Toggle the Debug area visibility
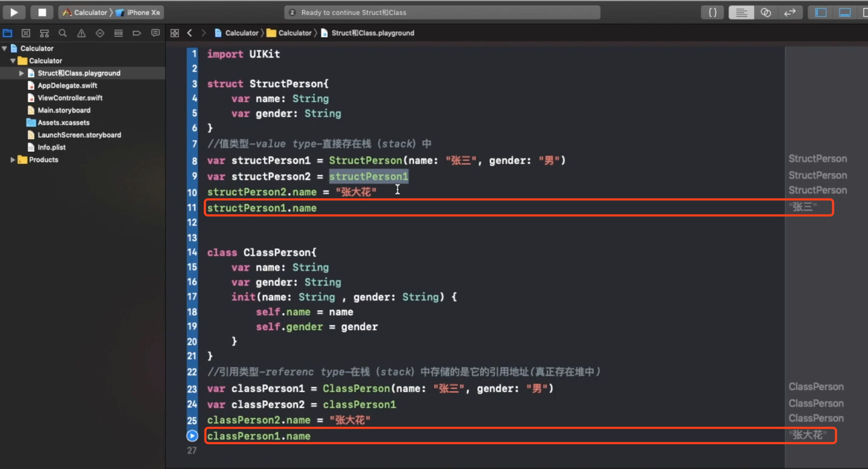The width and height of the screenshot is (868, 469). point(845,12)
